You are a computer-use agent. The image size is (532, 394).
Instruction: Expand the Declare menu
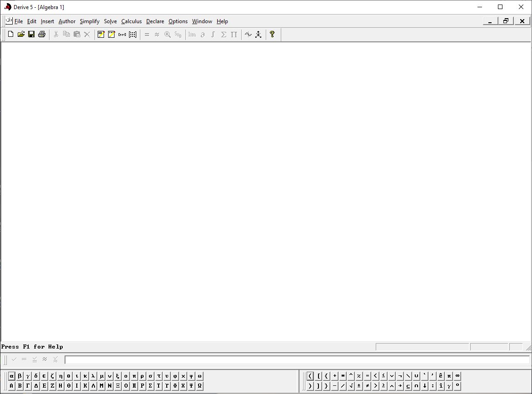(x=155, y=21)
